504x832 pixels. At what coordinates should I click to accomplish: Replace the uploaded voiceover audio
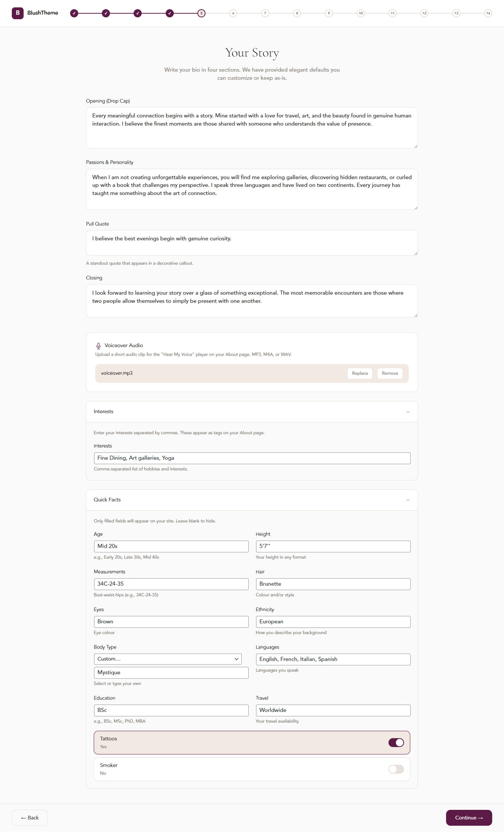pos(360,373)
